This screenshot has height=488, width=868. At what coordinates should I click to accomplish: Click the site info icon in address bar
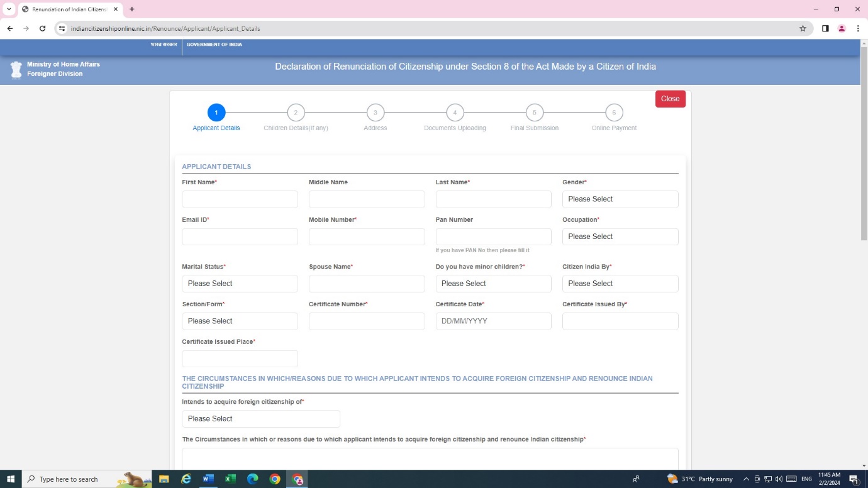click(x=62, y=28)
